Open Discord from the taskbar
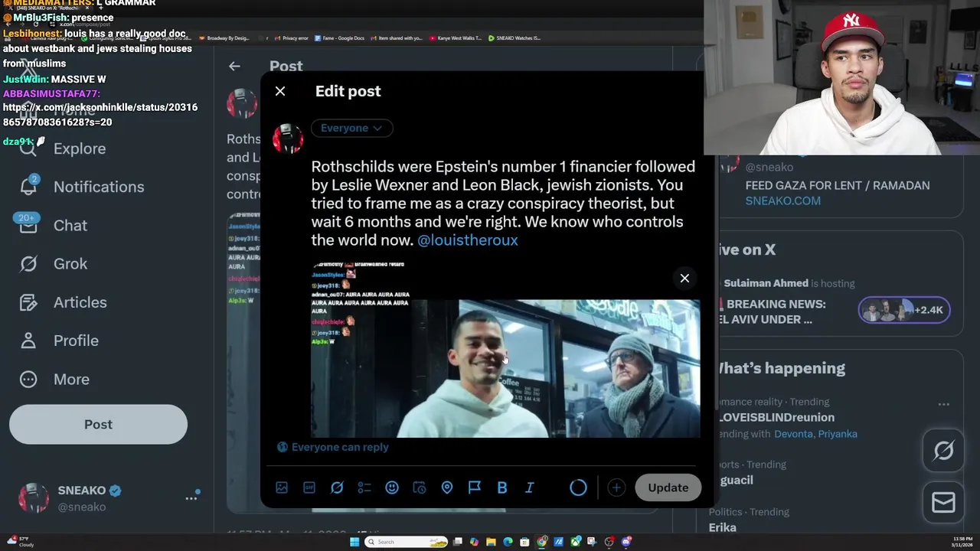 click(x=626, y=542)
